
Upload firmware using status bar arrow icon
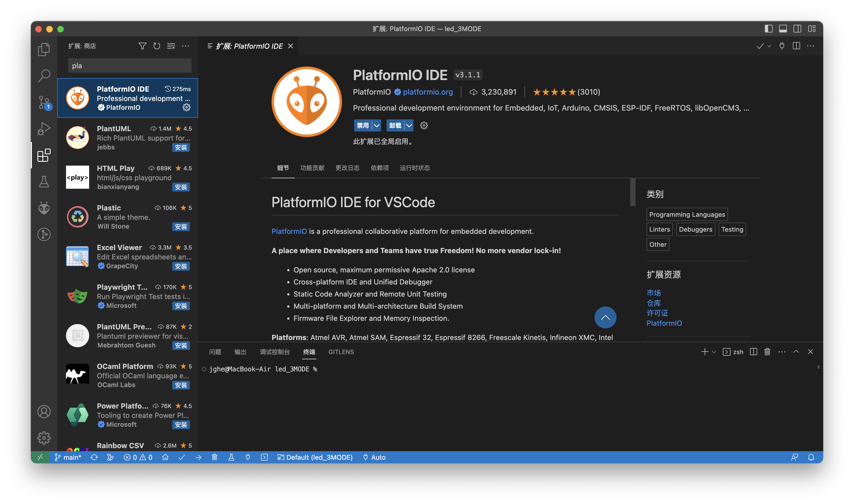(198, 457)
